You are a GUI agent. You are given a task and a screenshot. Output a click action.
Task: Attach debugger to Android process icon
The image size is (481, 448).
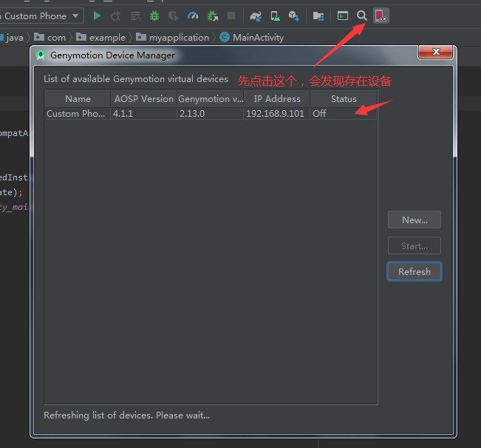coord(212,16)
